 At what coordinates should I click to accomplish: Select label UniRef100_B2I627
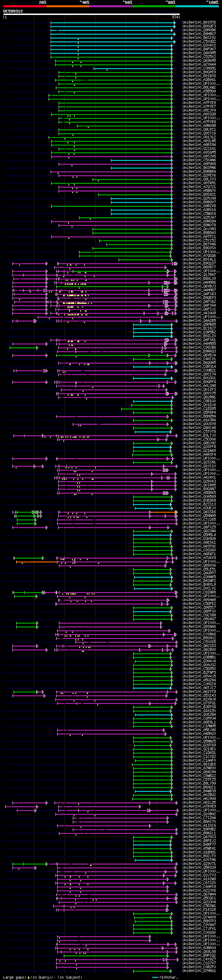(x=199, y=328)
